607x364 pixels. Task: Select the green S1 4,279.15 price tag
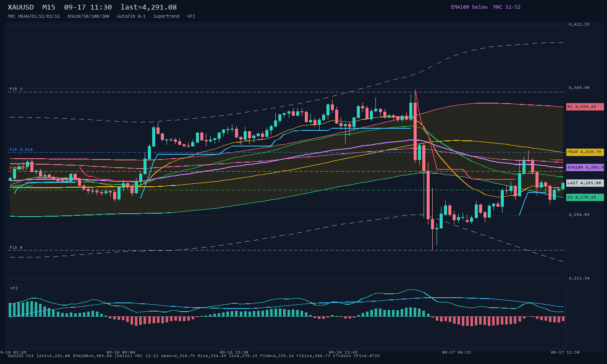(x=585, y=197)
